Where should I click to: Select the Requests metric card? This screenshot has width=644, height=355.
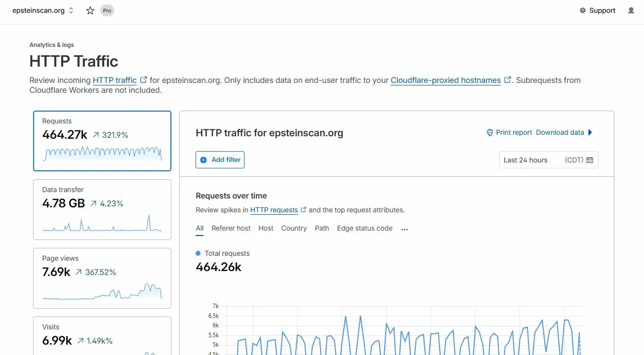102,141
